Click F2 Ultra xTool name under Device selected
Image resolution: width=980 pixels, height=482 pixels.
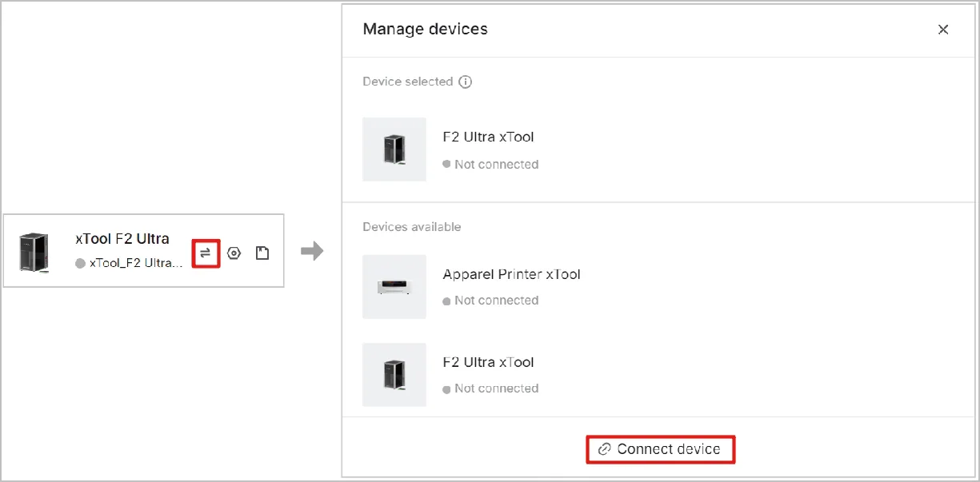tap(488, 137)
